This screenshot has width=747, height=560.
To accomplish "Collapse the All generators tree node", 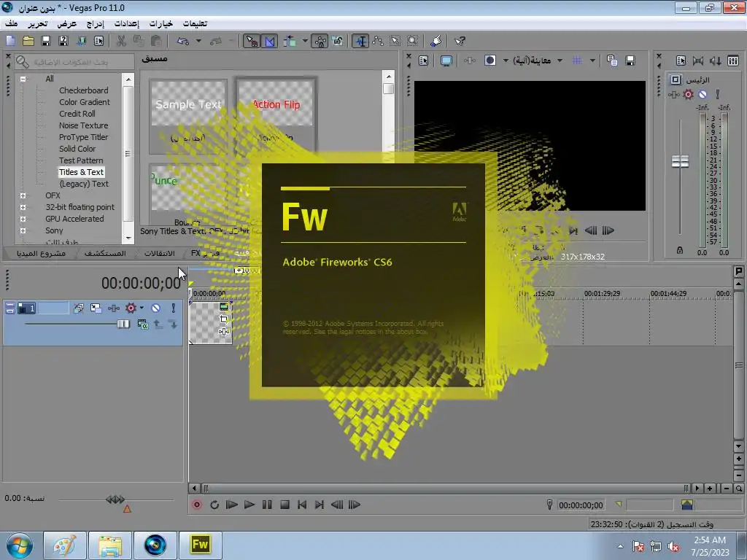I will coord(23,79).
